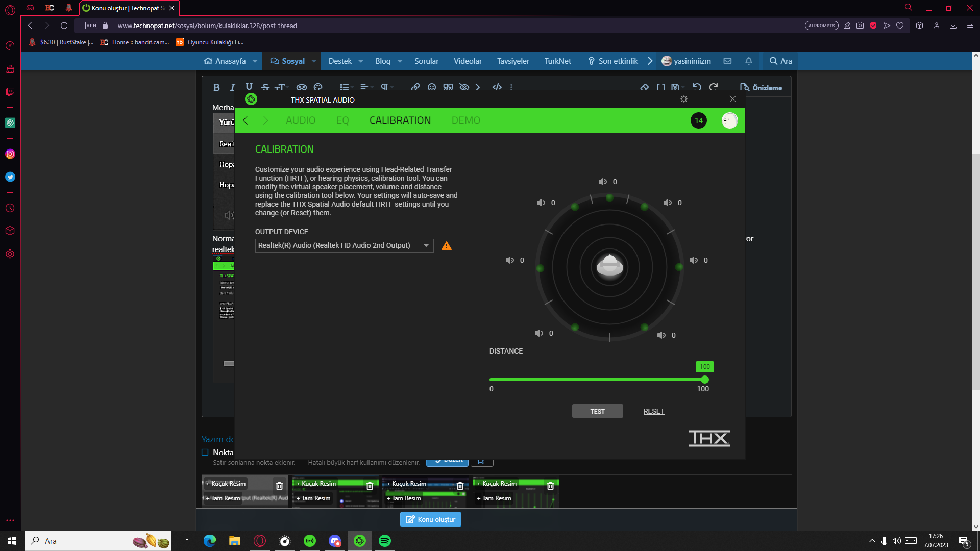Switch to the DEMO tab
This screenshot has height=551, width=980.
[465, 120]
